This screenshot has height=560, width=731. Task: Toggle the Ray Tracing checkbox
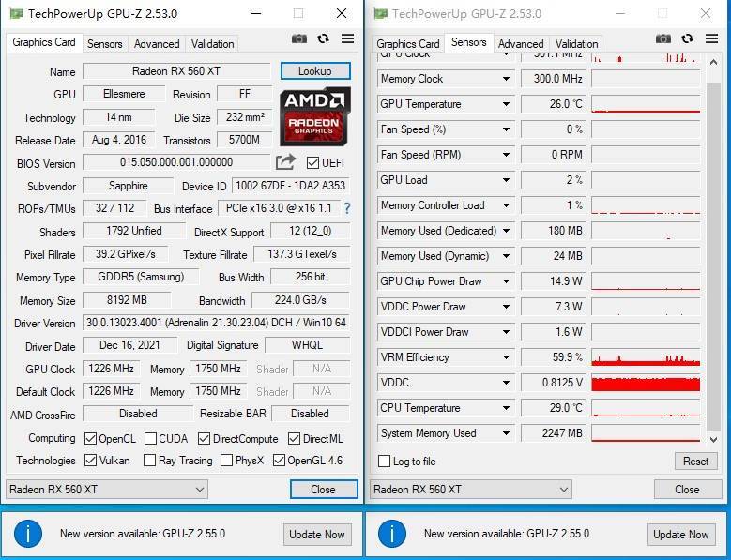pyautogui.click(x=149, y=461)
